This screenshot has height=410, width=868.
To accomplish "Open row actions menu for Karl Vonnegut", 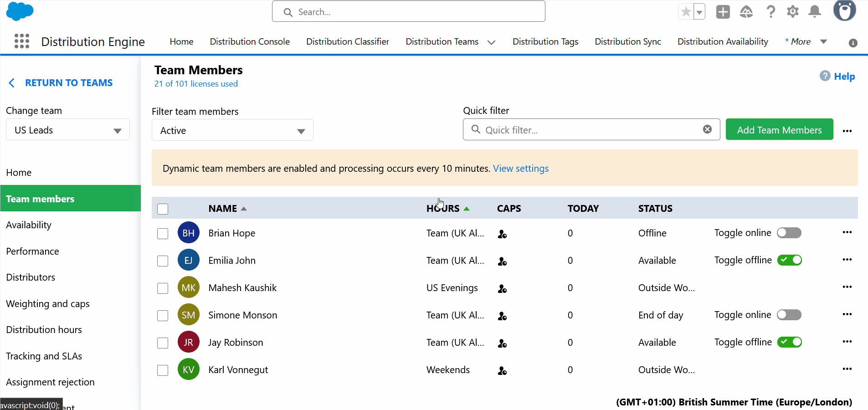I will pyautogui.click(x=847, y=369).
